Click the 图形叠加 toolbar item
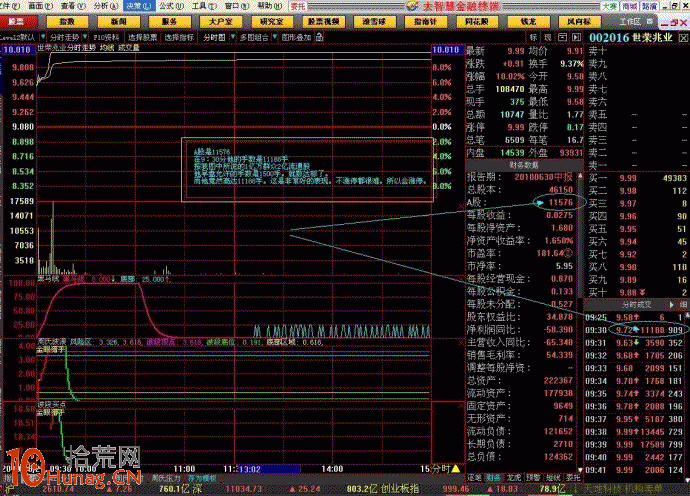 [297, 37]
